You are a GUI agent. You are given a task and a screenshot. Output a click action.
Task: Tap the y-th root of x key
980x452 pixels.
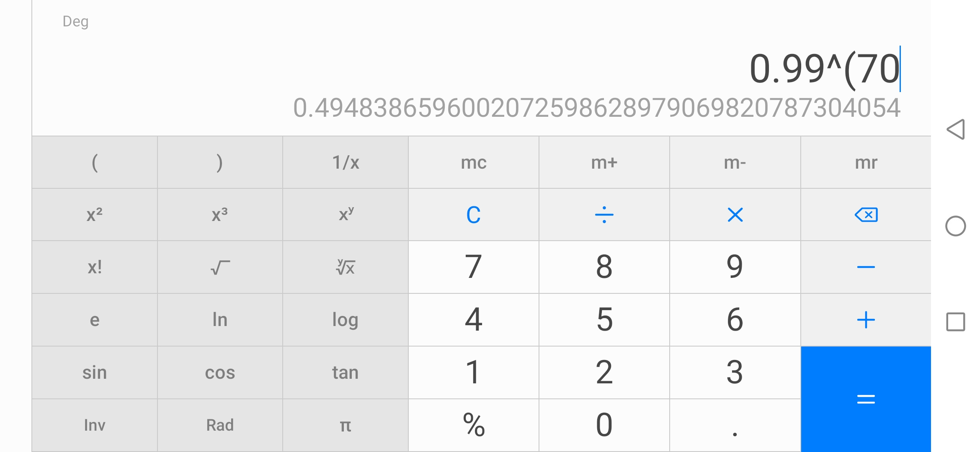346,267
